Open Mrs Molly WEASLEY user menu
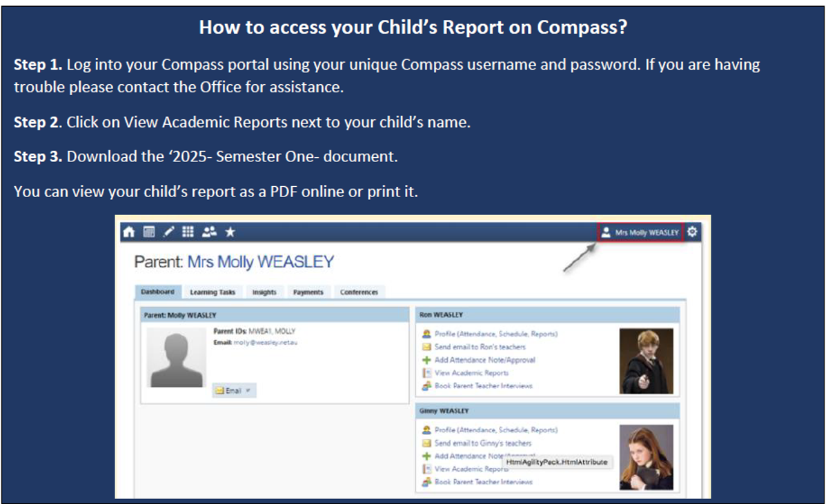Image resolution: width=828 pixels, height=504 pixels. (x=640, y=232)
